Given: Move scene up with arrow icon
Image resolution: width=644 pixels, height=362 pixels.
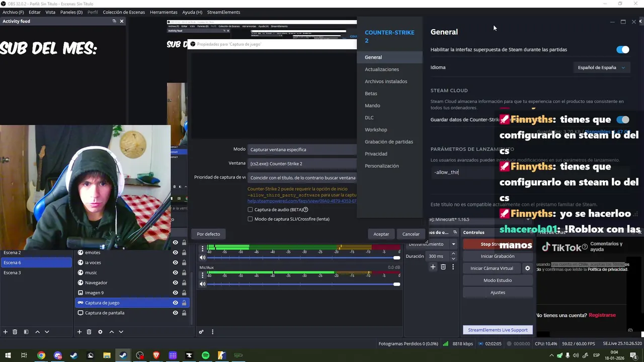Looking at the screenshot, I should 37,332.
